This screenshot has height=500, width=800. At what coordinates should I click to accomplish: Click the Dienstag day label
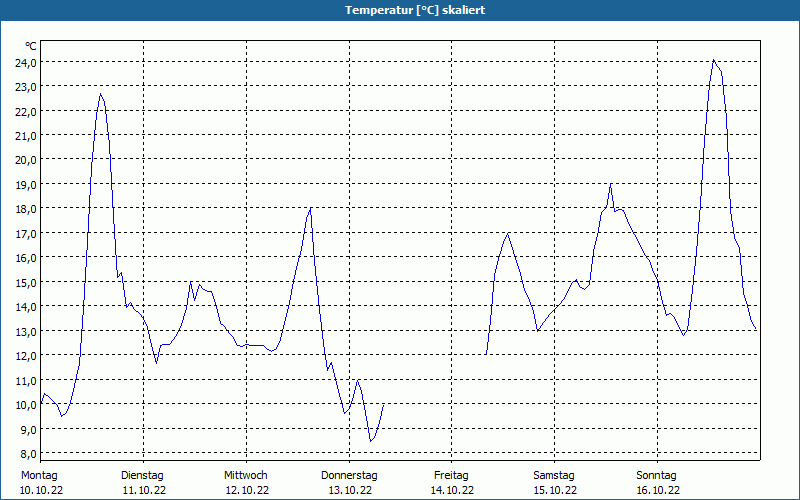tap(142, 476)
